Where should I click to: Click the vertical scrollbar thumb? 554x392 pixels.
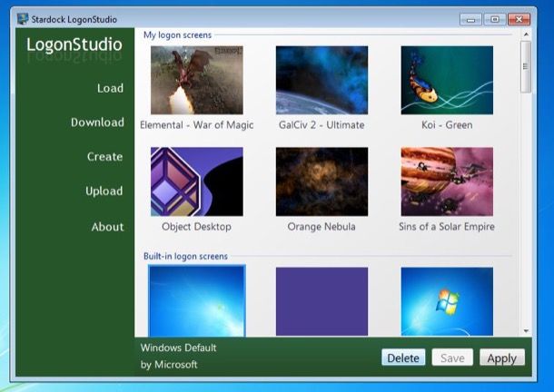point(526,66)
